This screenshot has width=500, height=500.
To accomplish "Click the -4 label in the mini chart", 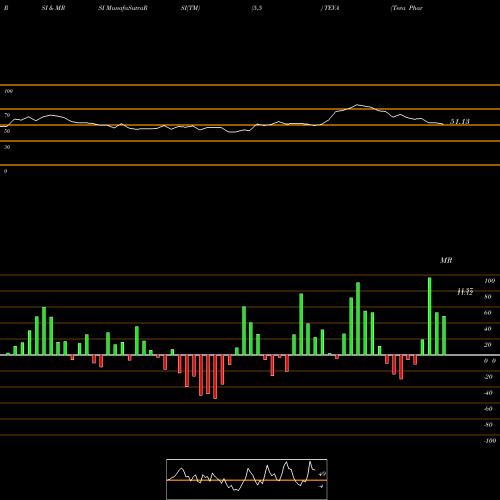I will pyautogui.click(x=321, y=486).
